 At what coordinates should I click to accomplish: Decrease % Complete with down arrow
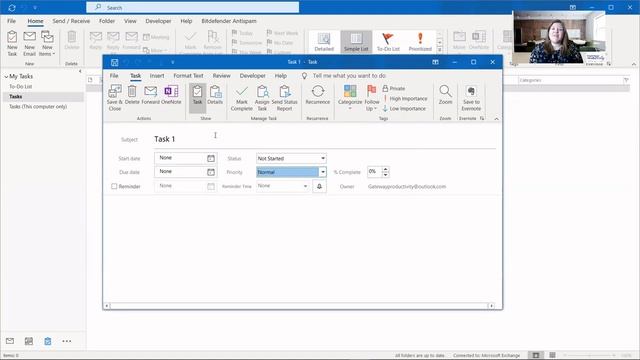point(385,175)
